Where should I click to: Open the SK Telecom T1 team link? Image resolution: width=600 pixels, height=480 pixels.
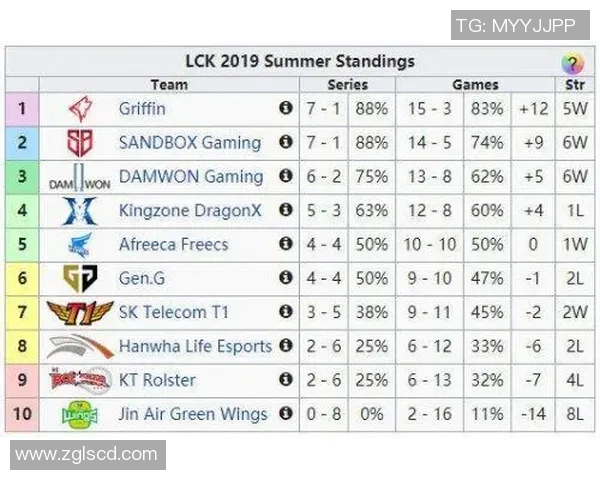click(x=173, y=313)
